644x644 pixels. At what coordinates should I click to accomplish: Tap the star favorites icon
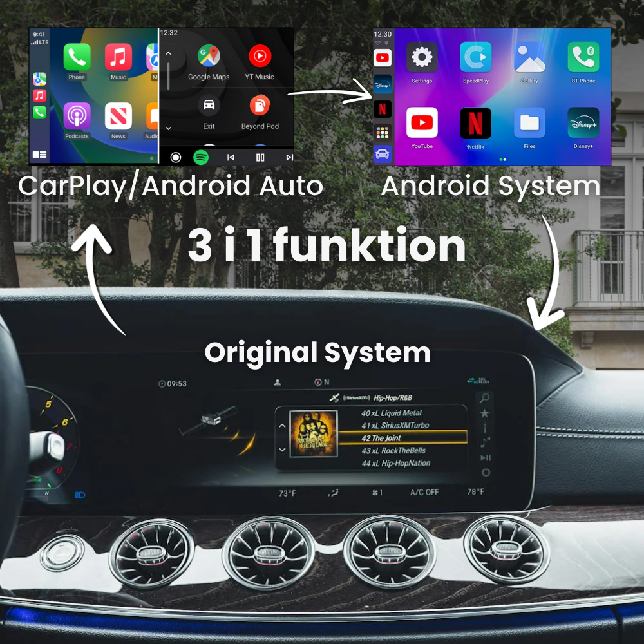pyautogui.click(x=485, y=413)
